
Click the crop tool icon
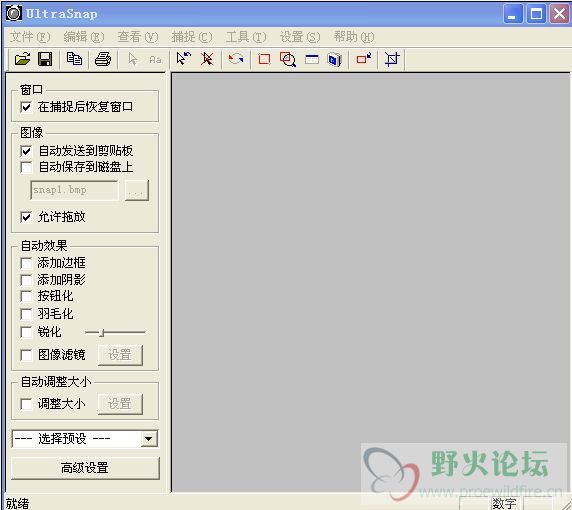coord(392,59)
